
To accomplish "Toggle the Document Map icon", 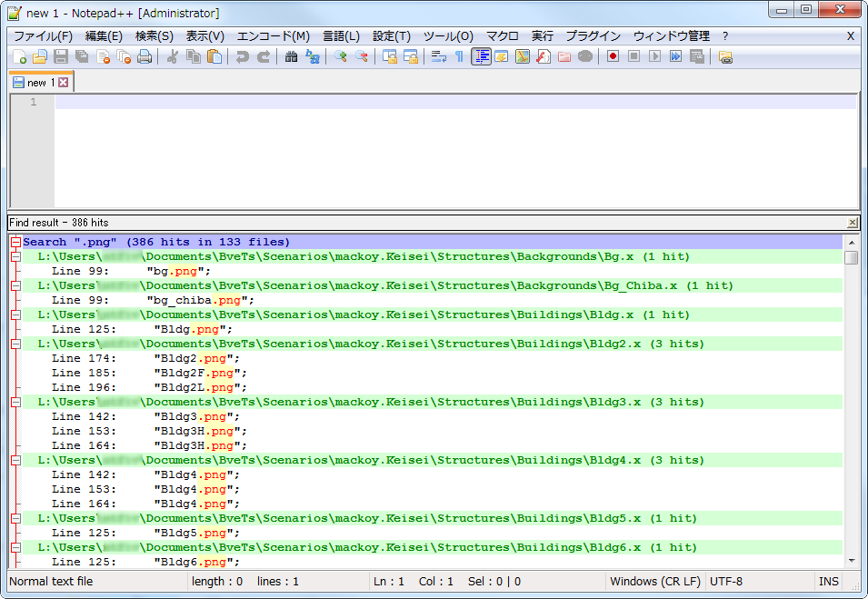I will [x=522, y=56].
